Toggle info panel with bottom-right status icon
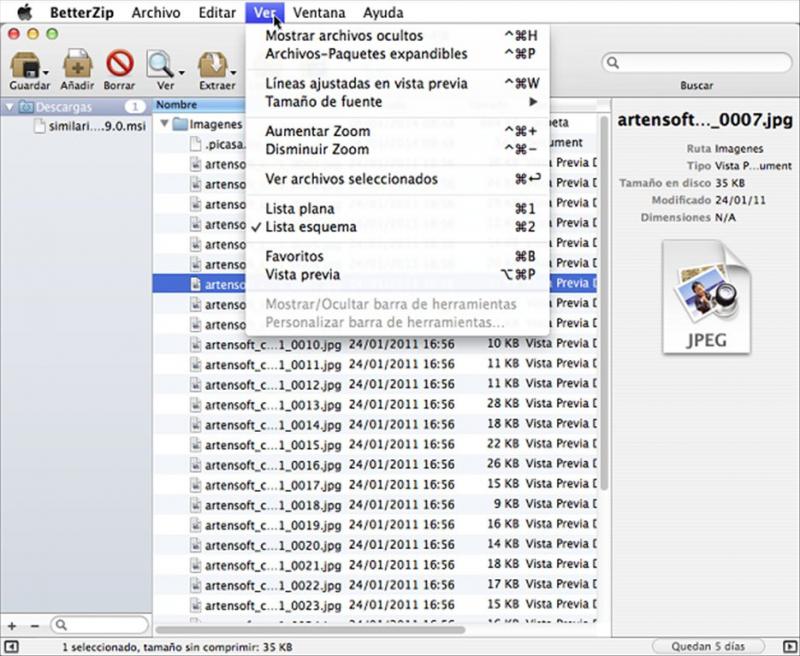The width and height of the screenshot is (800, 656). pos(789,647)
